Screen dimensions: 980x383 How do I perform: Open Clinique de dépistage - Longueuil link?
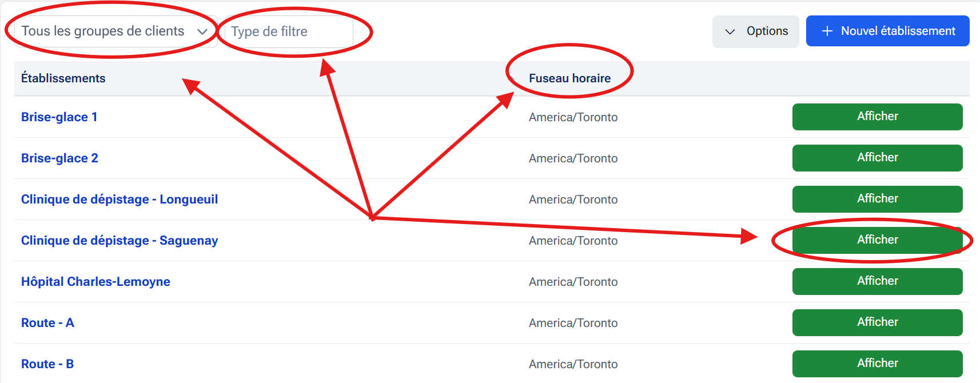(x=119, y=200)
